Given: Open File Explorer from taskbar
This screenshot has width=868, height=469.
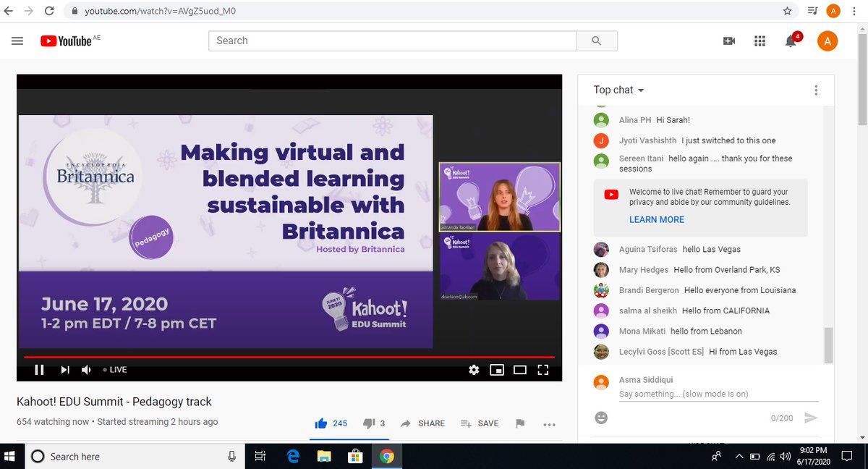Looking at the screenshot, I should (x=325, y=456).
